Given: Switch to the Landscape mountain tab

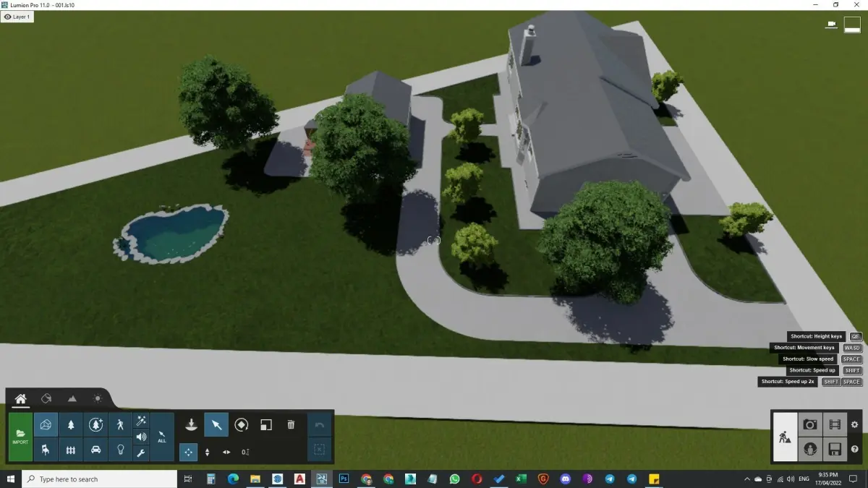Looking at the screenshot, I should (x=72, y=398).
